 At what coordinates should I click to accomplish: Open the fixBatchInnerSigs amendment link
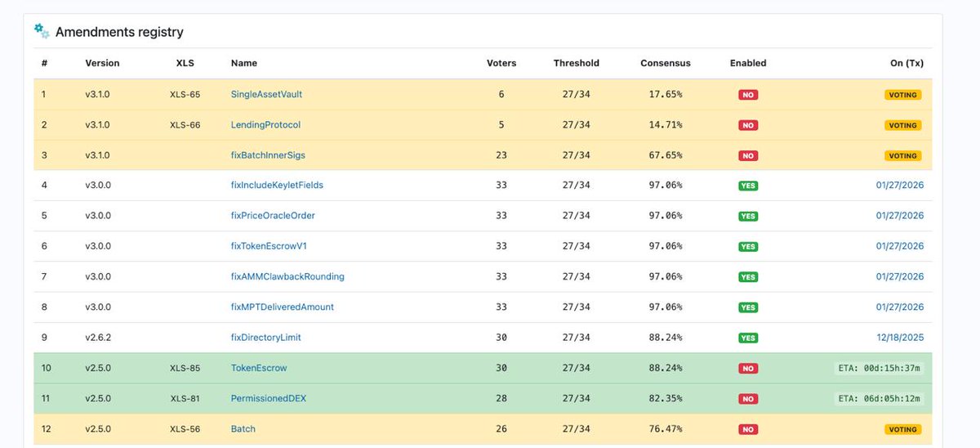coord(268,155)
